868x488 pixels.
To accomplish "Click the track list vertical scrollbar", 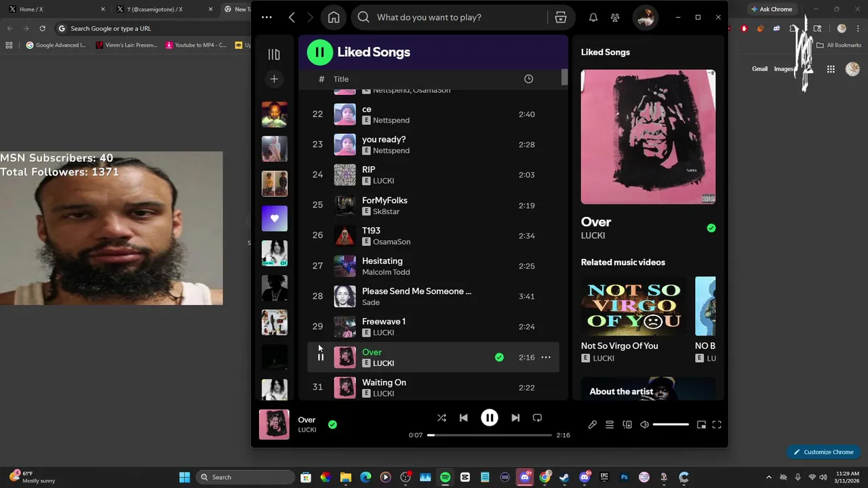I will [564, 77].
